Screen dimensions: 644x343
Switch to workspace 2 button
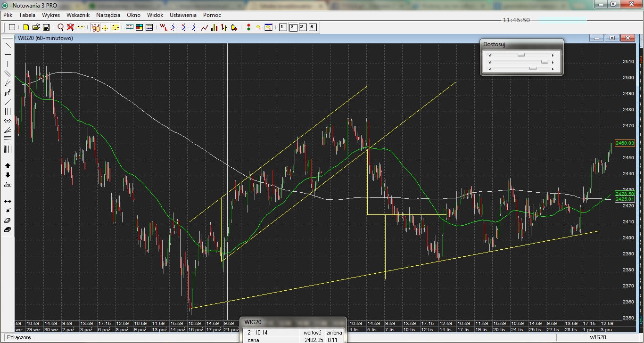coord(293,27)
